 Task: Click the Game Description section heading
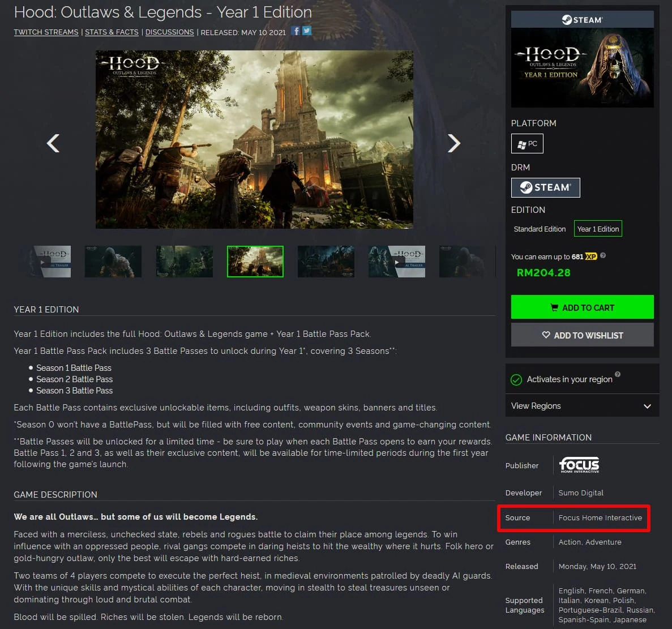pyautogui.click(x=55, y=494)
